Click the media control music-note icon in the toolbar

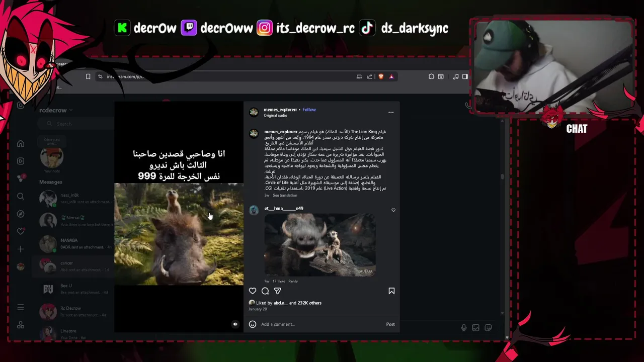pos(455,76)
